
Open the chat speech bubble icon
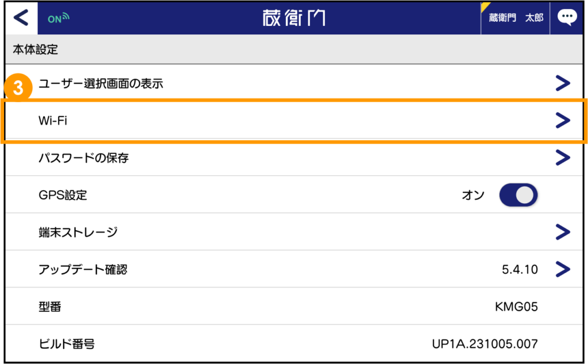click(567, 18)
